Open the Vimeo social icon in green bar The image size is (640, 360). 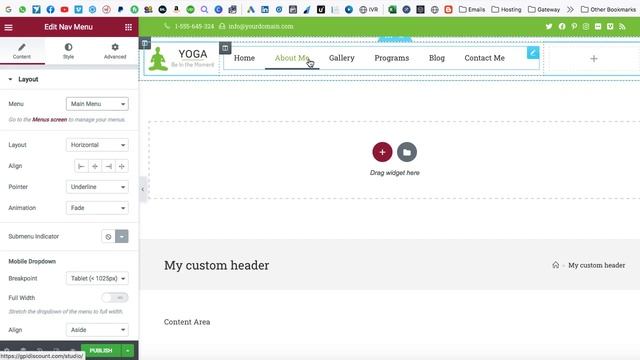tap(610, 27)
